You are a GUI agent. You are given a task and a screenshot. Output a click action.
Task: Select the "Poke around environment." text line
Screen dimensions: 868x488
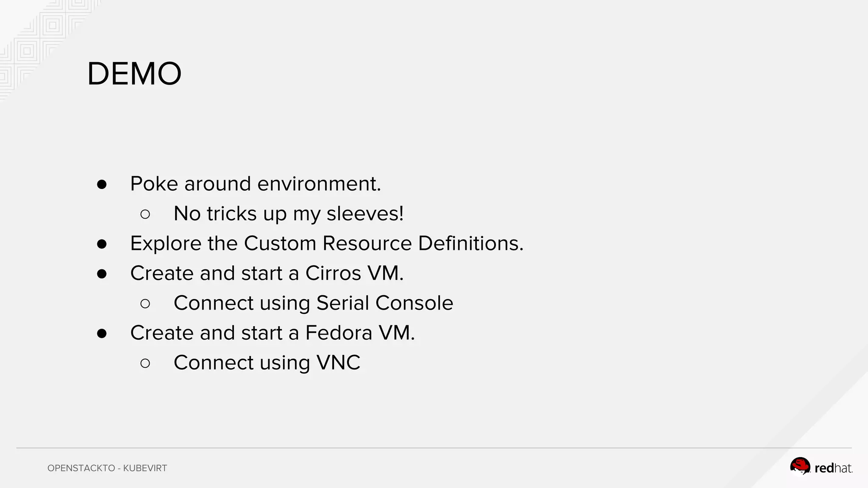pyautogui.click(x=256, y=184)
